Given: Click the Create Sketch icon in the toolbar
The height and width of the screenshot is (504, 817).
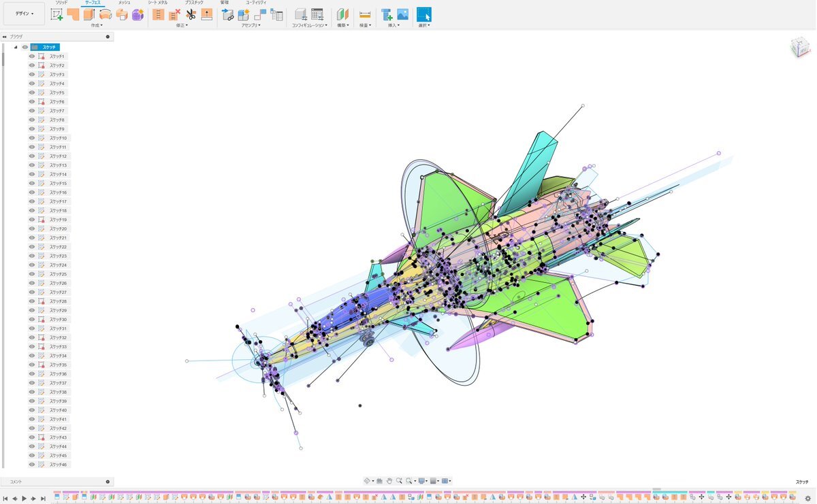Looking at the screenshot, I should click(x=57, y=14).
